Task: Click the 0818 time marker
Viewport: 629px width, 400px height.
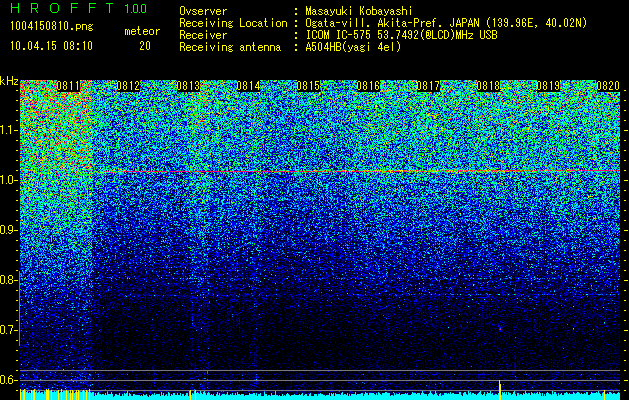Action: [488, 86]
